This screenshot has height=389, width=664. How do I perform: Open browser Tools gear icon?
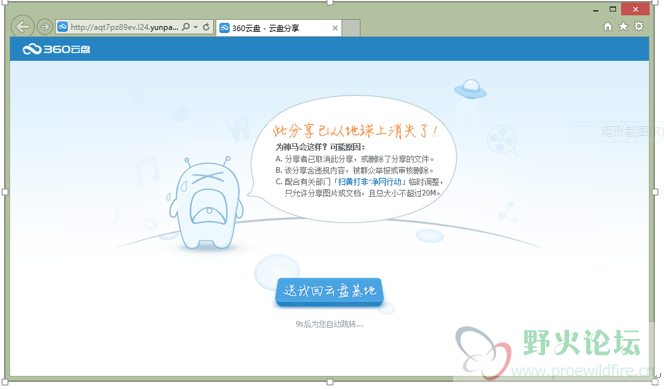point(639,27)
